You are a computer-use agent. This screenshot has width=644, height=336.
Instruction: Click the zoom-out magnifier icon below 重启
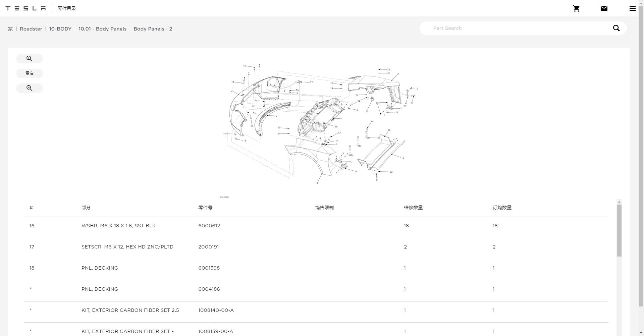coord(30,88)
